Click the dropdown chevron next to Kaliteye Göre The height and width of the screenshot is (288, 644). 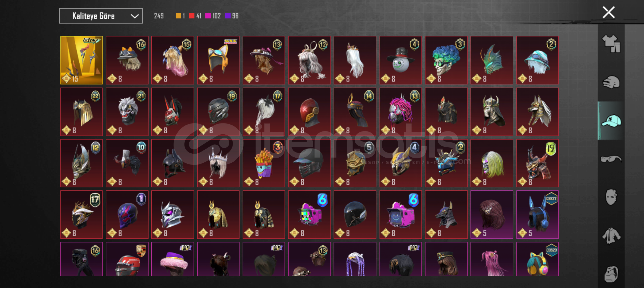pyautogui.click(x=135, y=16)
